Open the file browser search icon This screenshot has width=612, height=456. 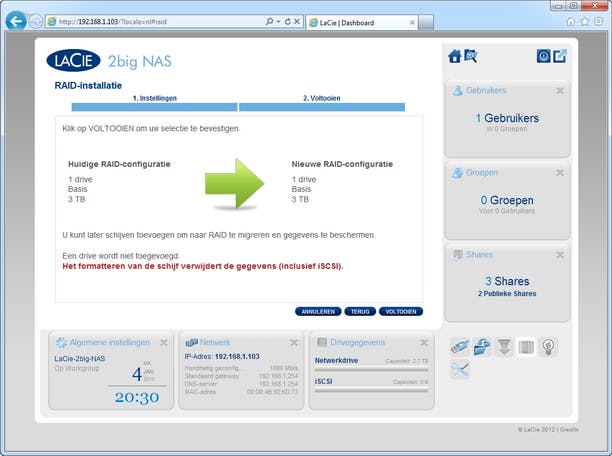(470, 56)
